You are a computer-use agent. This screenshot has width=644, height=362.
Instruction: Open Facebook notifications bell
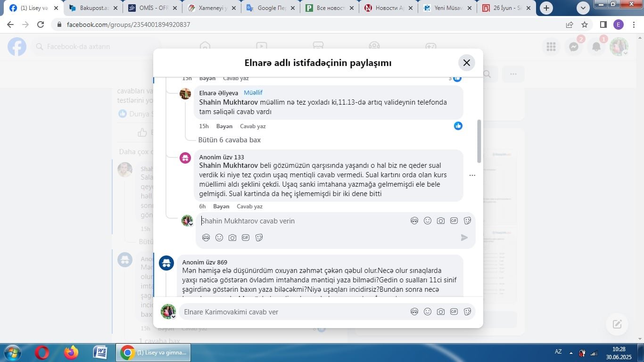pos(596,47)
